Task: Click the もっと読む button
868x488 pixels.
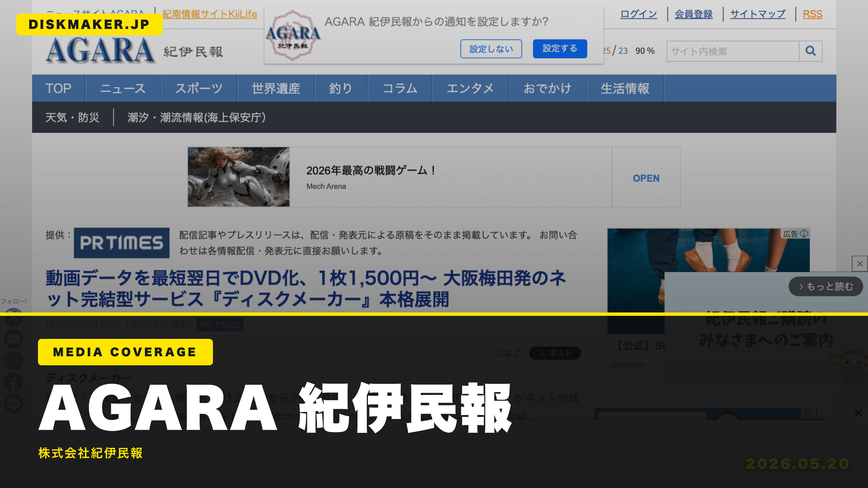Action: (826, 287)
